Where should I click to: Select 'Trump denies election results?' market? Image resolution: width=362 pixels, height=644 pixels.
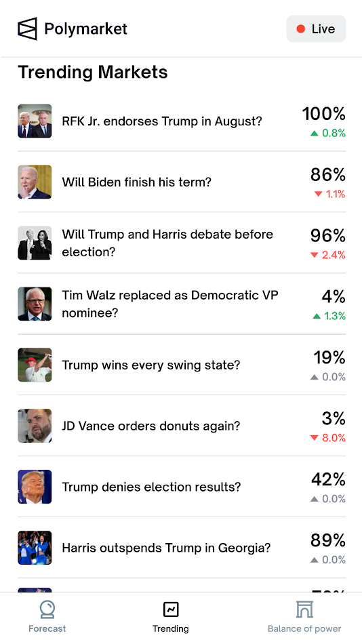coord(182,487)
